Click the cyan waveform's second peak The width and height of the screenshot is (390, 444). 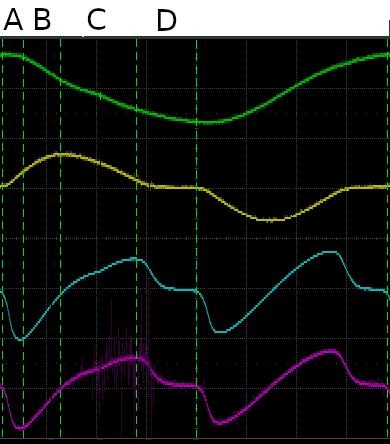(328, 252)
